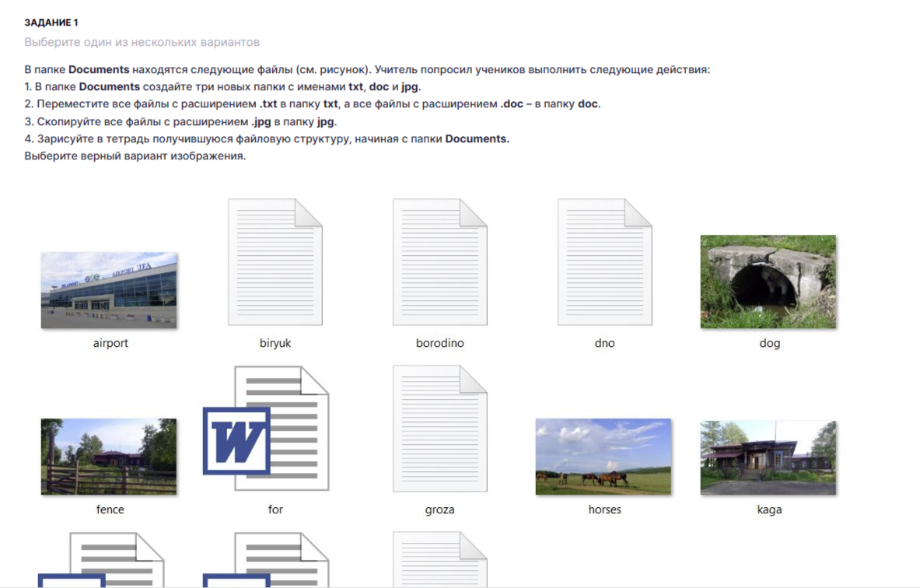The width and height of the screenshot is (920, 588).
Task: Click the gray "Выберите один из нескольких вариантов" hint
Action: pyautogui.click(x=142, y=42)
